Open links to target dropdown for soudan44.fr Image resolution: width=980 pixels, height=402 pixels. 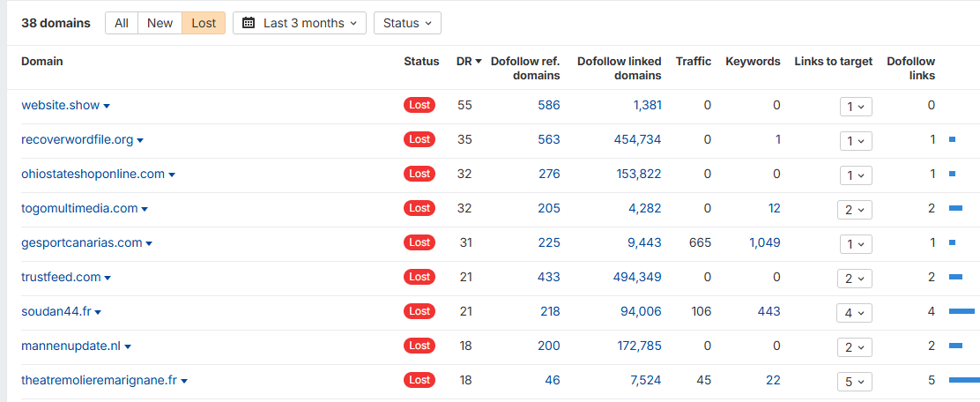(x=854, y=312)
